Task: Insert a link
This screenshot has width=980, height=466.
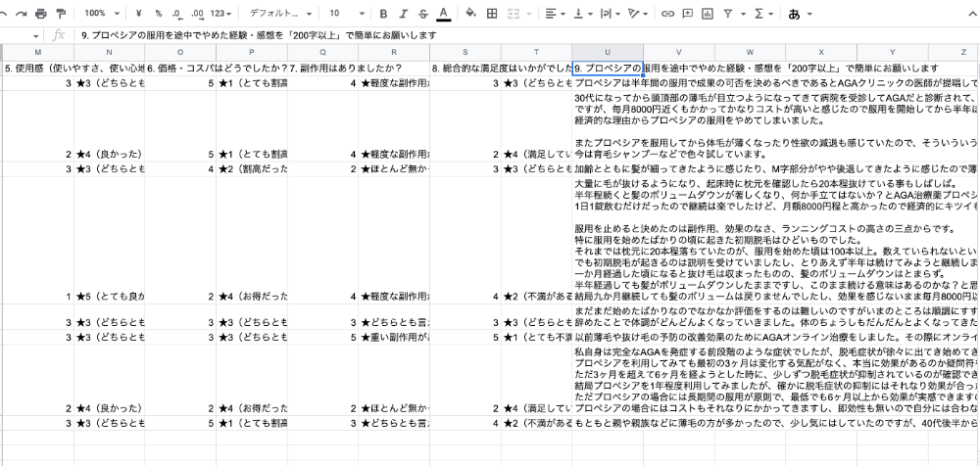Action: (x=668, y=13)
